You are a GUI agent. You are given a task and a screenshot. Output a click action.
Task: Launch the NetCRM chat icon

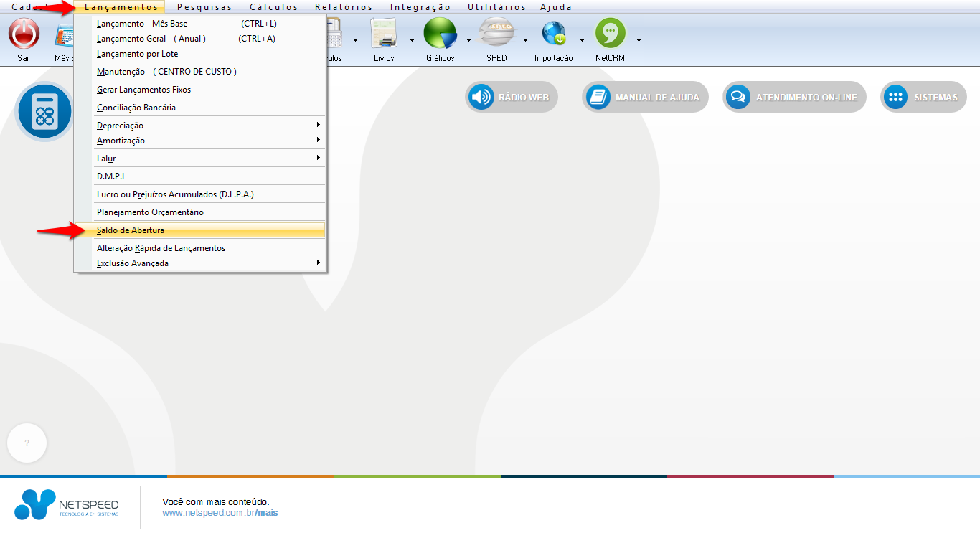[x=610, y=34]
